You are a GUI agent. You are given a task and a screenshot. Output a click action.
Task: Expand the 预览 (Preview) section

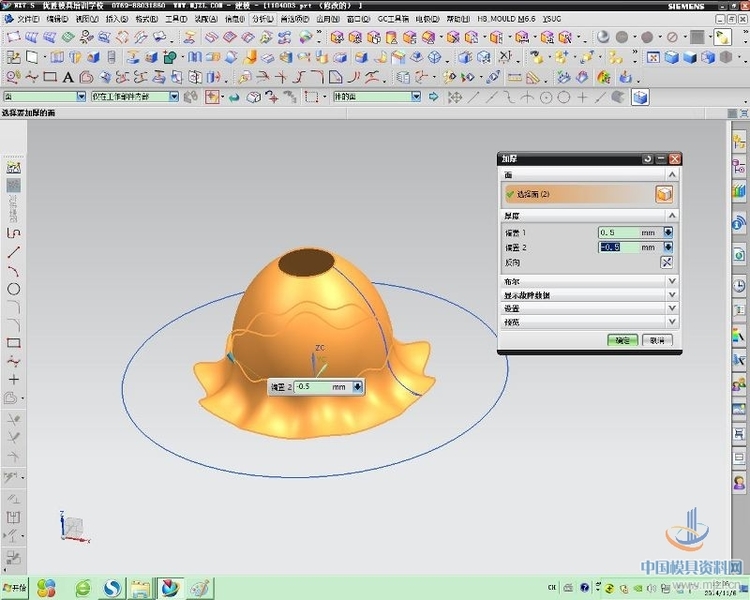point(672,321)
